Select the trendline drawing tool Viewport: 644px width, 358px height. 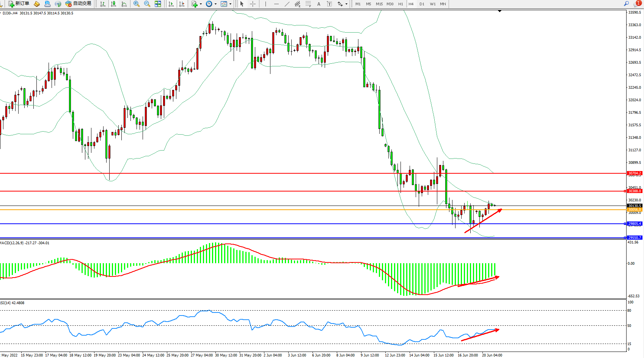(287, 4)
